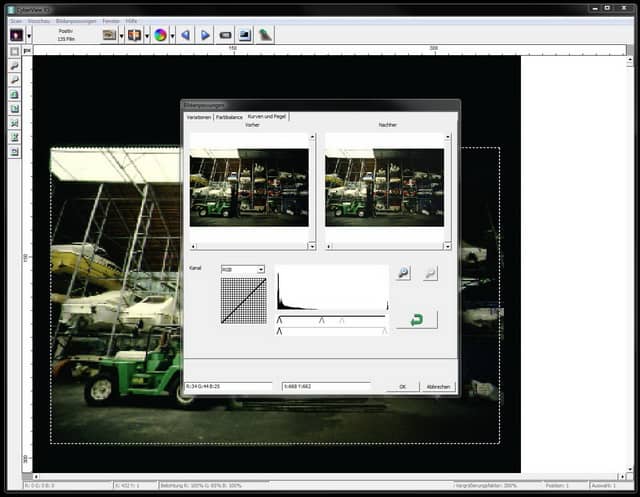Click the color wheel icon in toolbar
This screenshot has width=640, height=497.
[x=159, y=35]
